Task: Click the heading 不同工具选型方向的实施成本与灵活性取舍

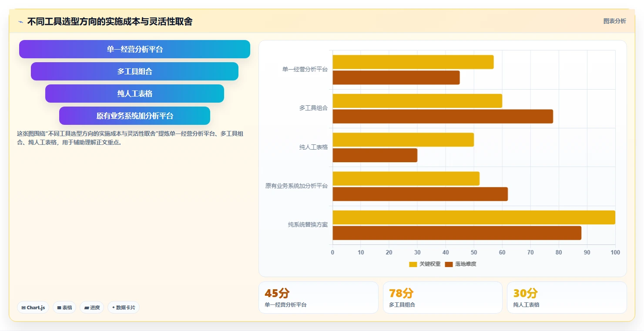Action: (x=110, y=21)
